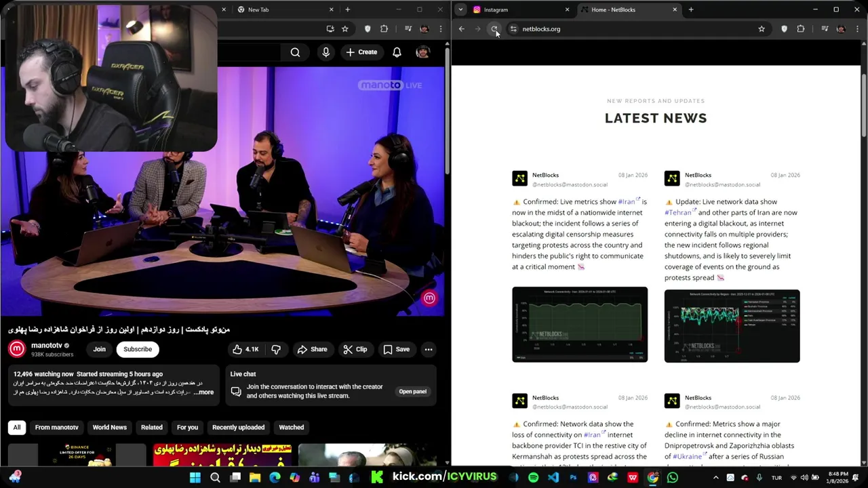Open more actions ellipsis under video

pos(429,349)
